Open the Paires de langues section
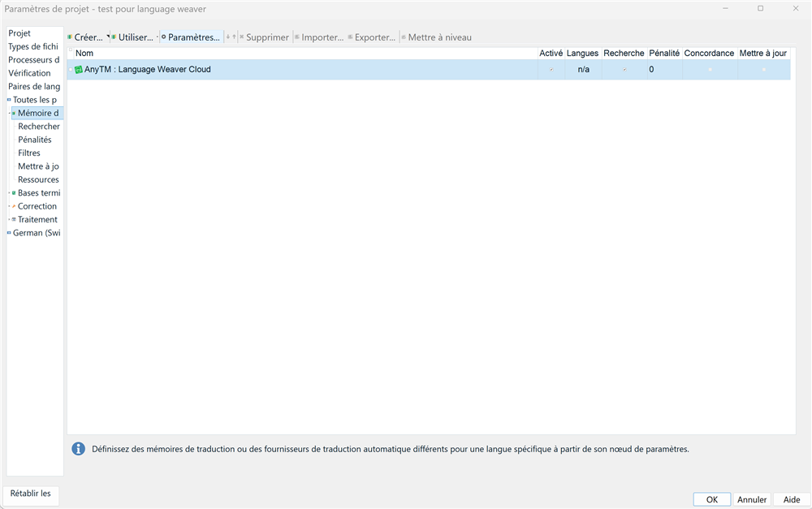Screen dimensions: 812x509 point(33,86)
